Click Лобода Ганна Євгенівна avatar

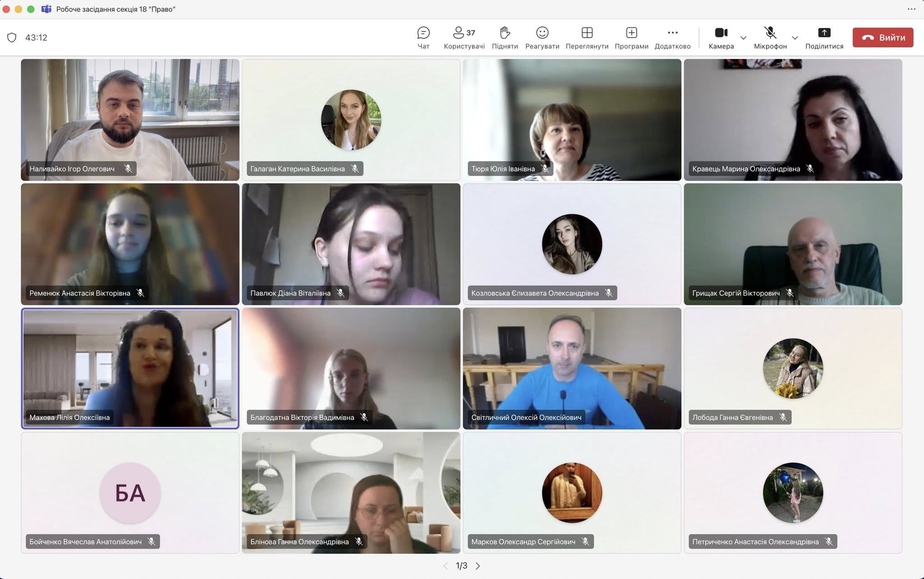(793, 368)
